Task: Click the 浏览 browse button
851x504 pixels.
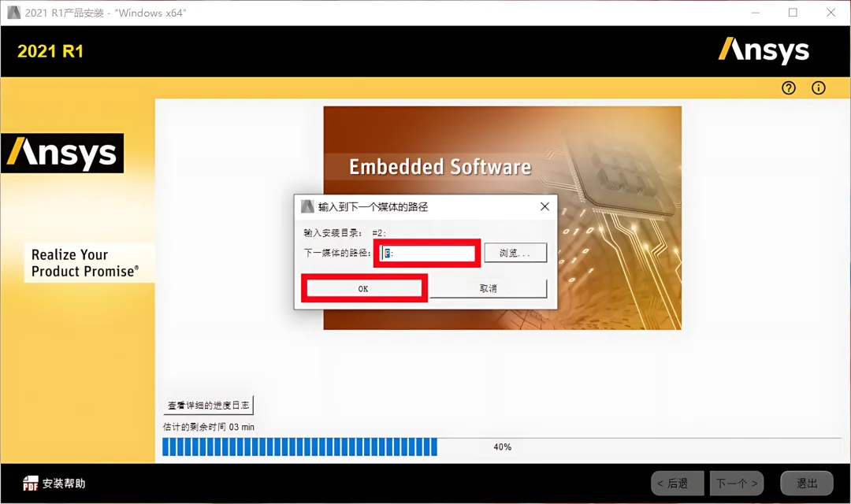Action: pyautogui.click(x=515, y=253)
